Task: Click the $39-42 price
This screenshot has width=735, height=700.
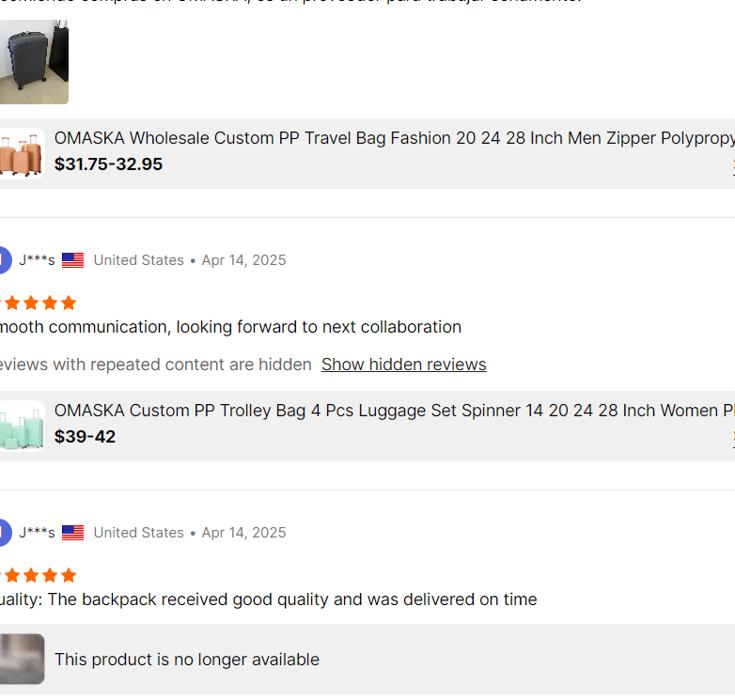Action: pos(85,437)
